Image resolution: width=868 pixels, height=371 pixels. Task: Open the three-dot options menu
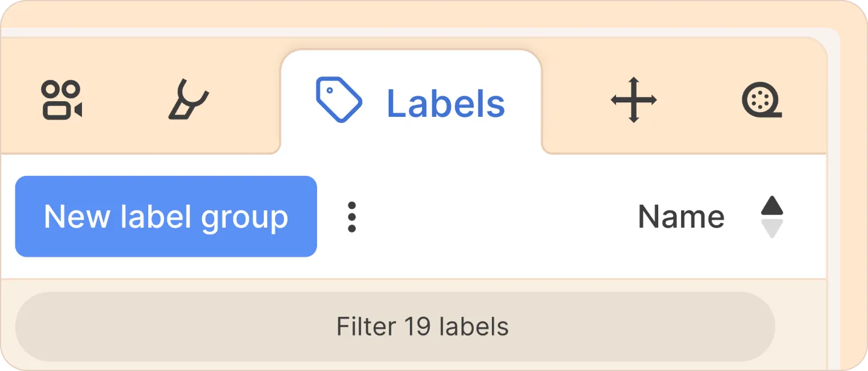click(351, 217)
